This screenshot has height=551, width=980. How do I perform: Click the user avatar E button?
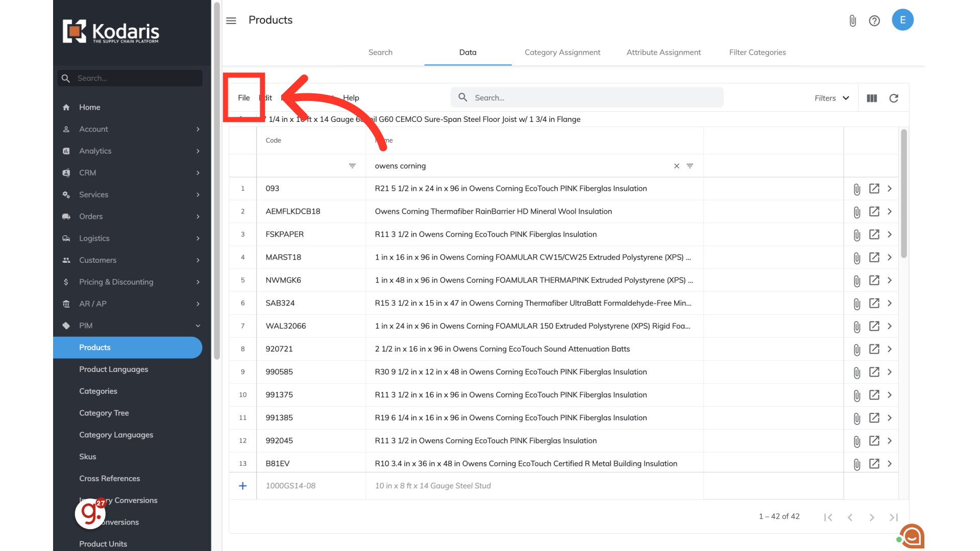[x=902, y=20]
